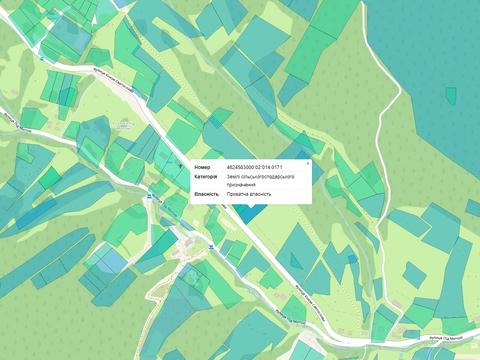This screenshot has width=480, height=360.
Task: Select the small bright blue parcel near right stream
Action: click(352, 259)
